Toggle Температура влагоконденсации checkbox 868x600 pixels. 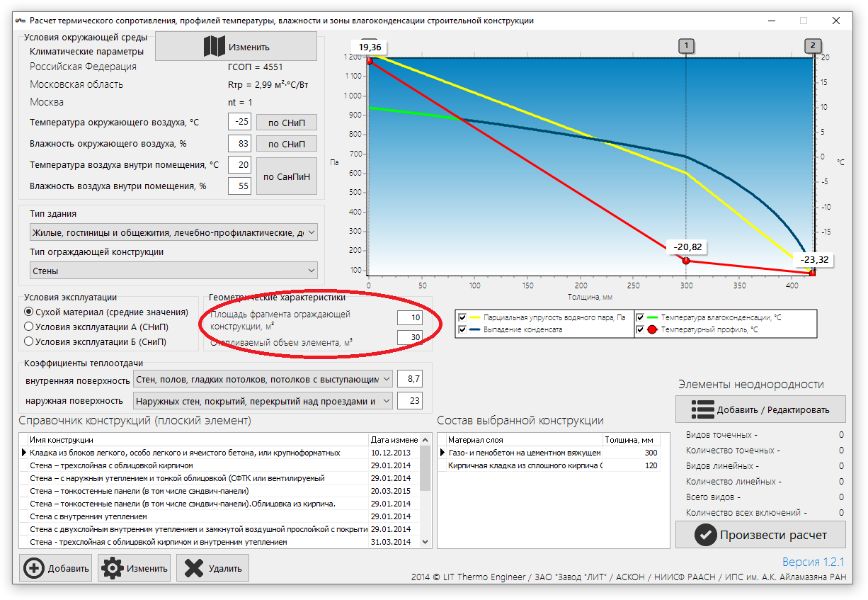[641, 317]
